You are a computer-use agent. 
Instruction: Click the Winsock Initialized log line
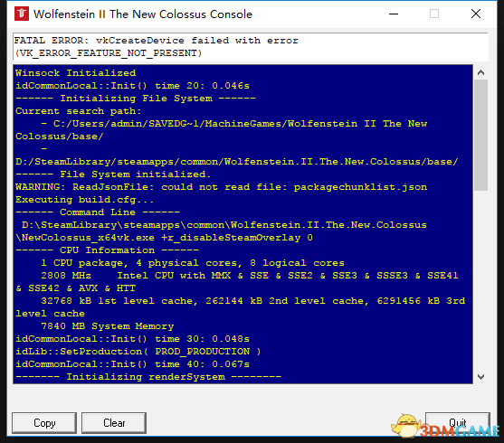[x=75, y=73]
